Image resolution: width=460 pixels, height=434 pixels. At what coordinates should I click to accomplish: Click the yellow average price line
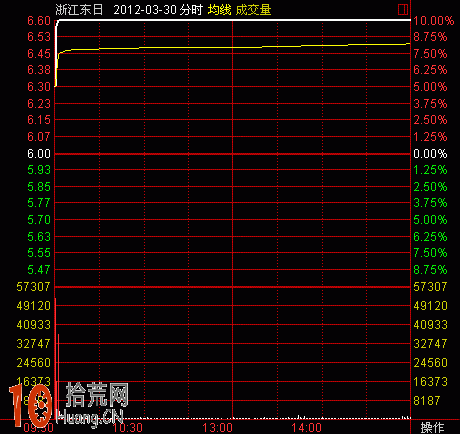[x=233, y=47]
